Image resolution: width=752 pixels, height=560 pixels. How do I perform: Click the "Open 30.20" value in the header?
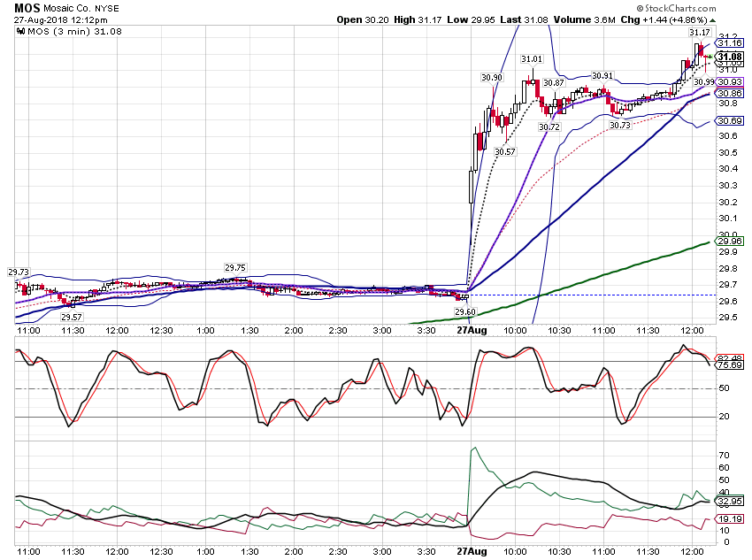click(x=362, y=19)
